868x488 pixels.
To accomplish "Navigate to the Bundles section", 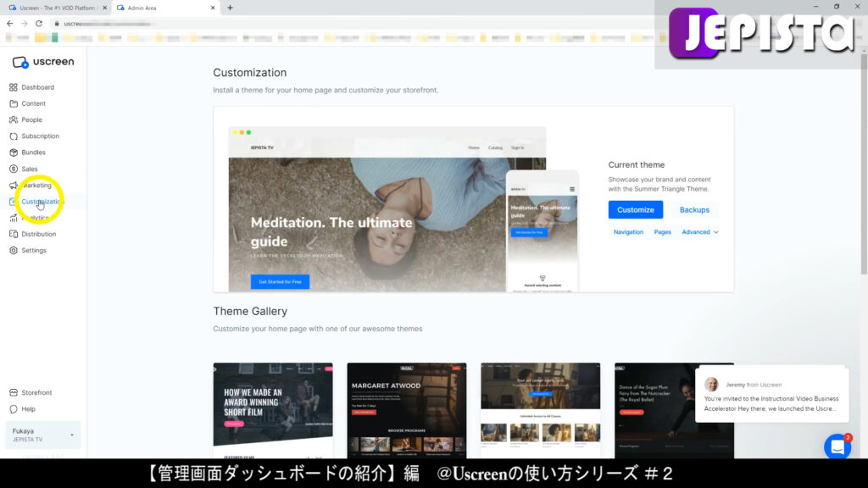I will coord(33,152).
